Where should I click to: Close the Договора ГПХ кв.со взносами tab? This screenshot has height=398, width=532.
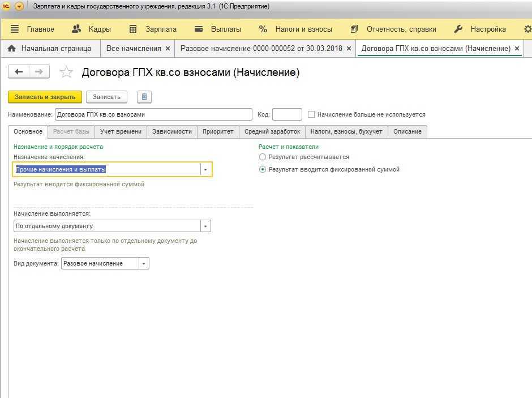[517, 49]
